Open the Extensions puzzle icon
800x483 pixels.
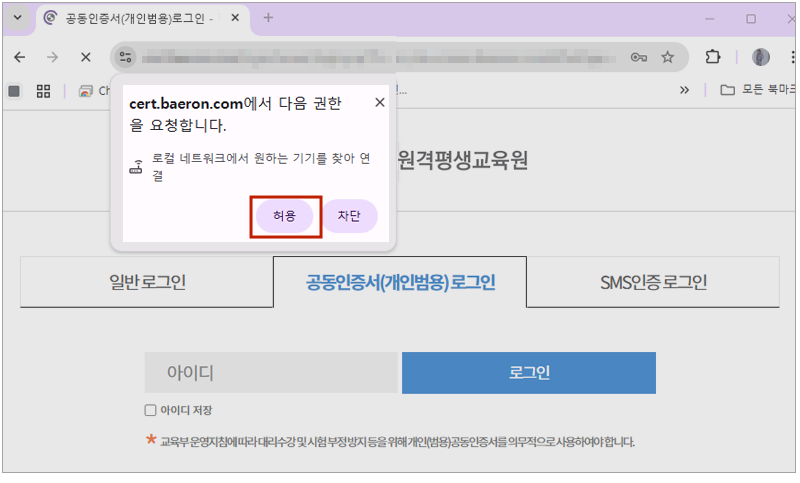point(713,57)
